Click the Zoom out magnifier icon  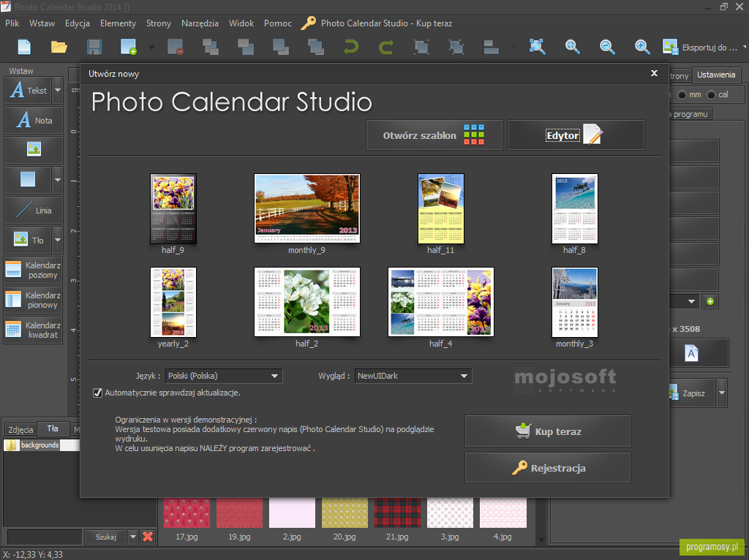(x=607, y=47)
